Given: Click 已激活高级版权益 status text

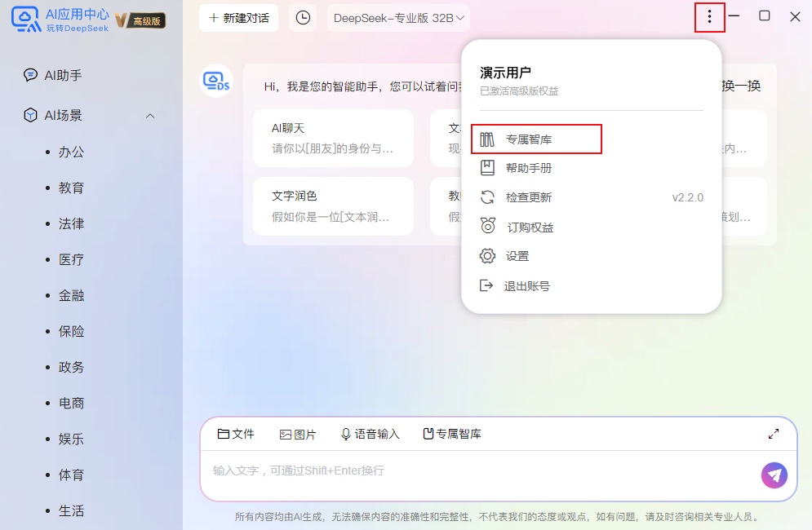Looking at the screenshot, I should (x=519, y=91).
